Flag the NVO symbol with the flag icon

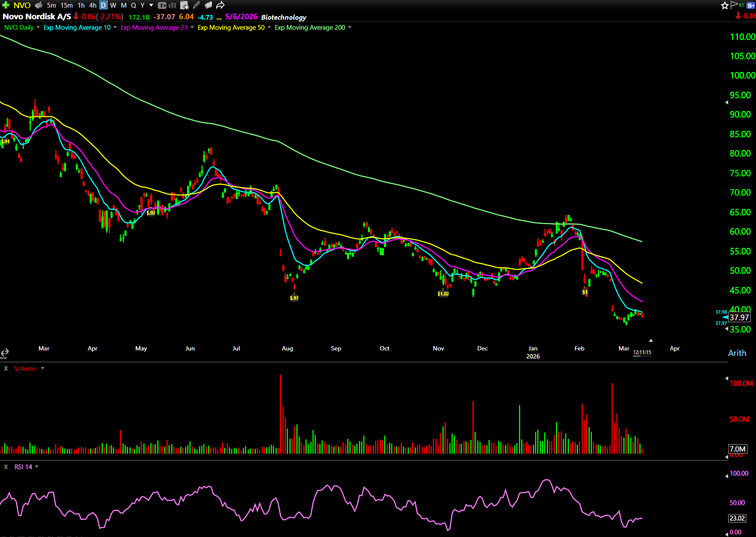coord(734,5)
